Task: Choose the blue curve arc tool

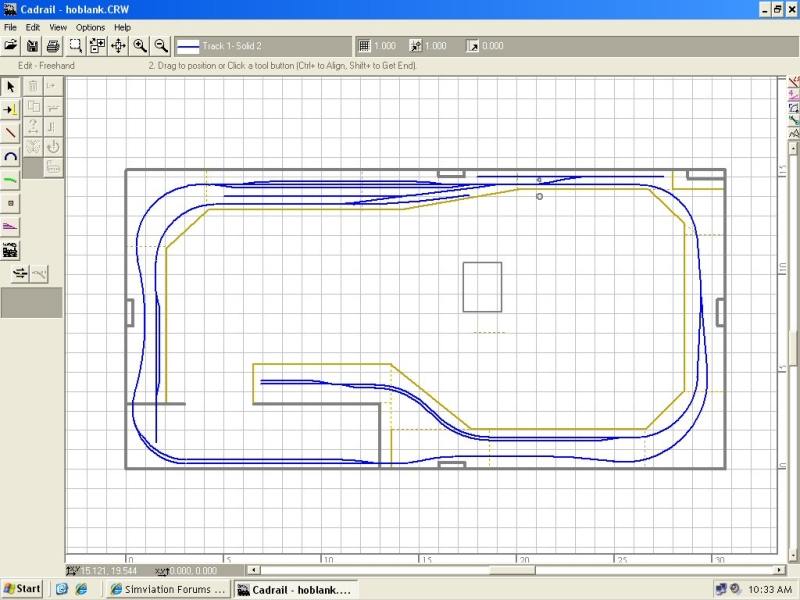Action: tap(11, 157)
